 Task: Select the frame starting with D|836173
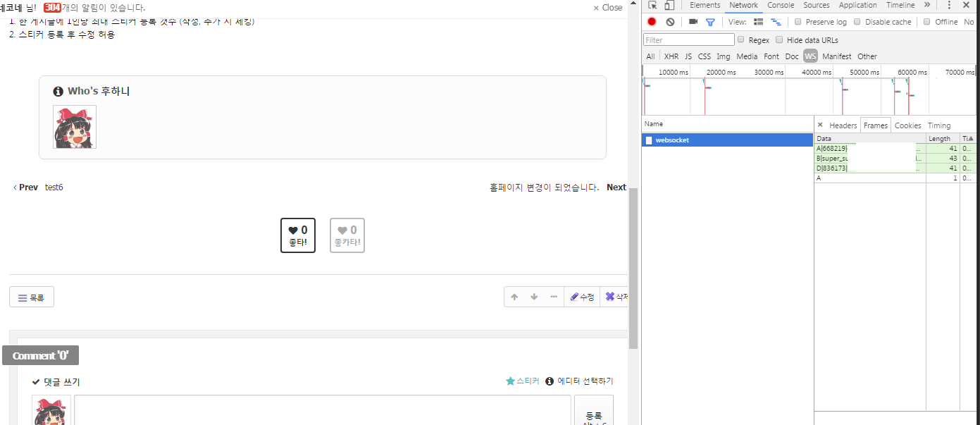(895, 168)
